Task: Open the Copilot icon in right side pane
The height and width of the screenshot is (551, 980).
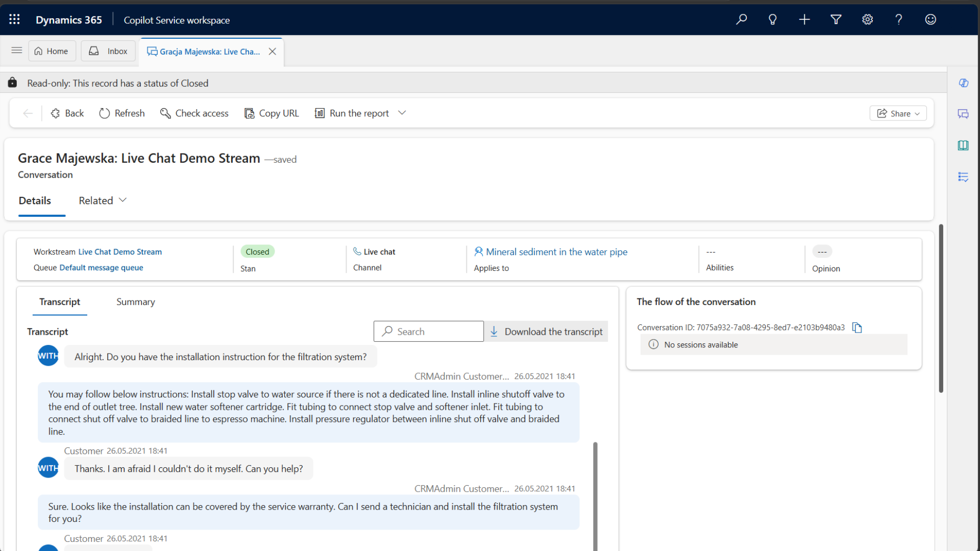Action: pyautogui.click(x=964, y=83)
